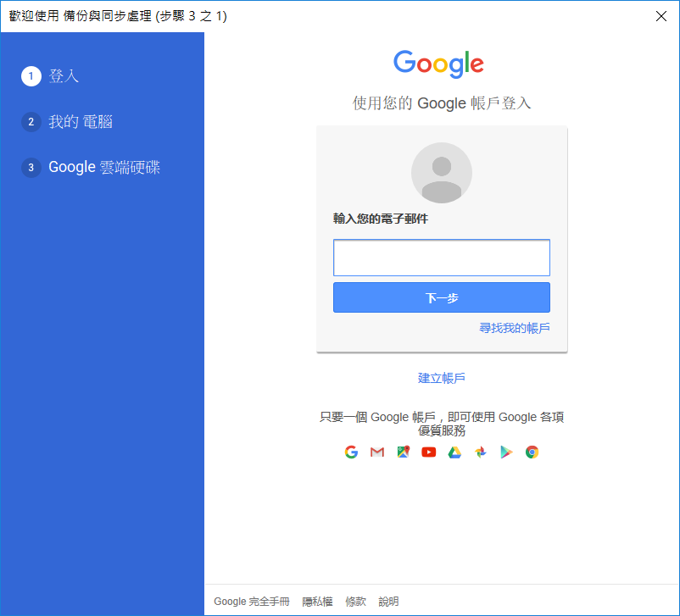Image resolution: width=680 pixels, height=616 pixels.
Task: Click the Google Play icon
Action: [506, 452]
